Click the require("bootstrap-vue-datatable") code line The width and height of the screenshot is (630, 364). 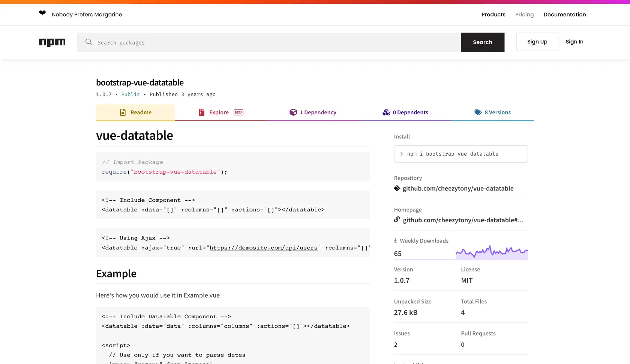165,172
